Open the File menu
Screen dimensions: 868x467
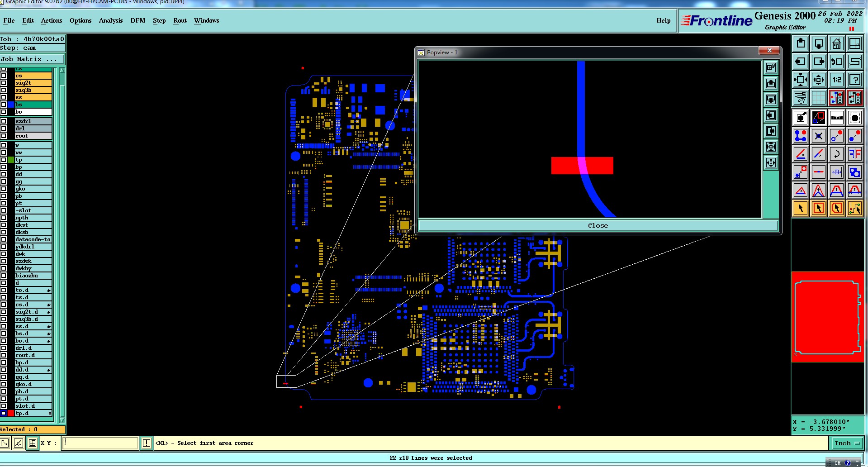coord(9,20)
